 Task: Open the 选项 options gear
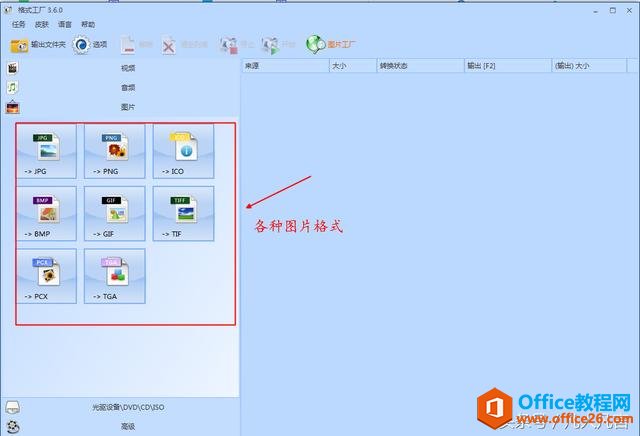[90, 45]
